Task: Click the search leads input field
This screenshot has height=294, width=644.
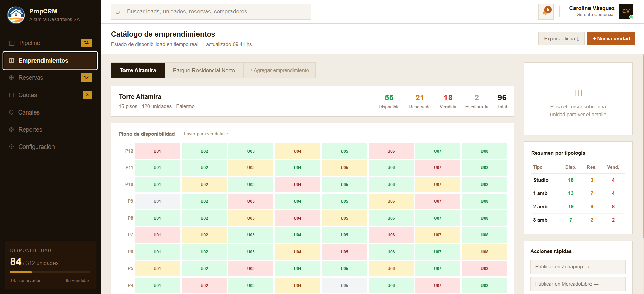Action: pyautogui.click(x=211, y=12)
